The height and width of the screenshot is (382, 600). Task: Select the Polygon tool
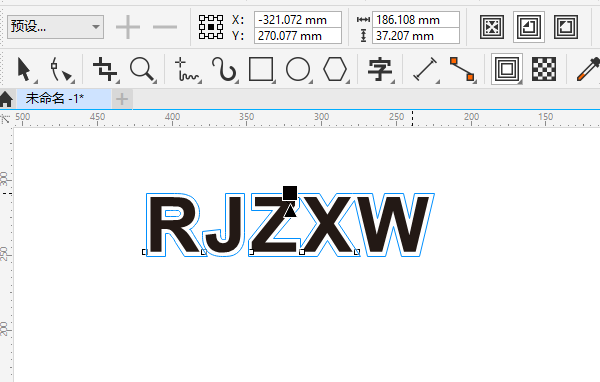[x=335, y=69]
